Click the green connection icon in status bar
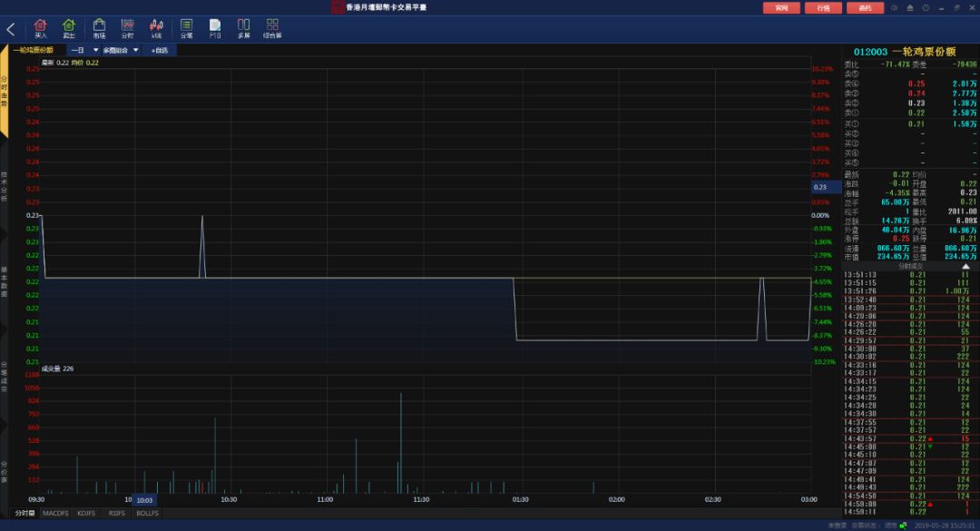The image size is (980, 531). [903, 526]
